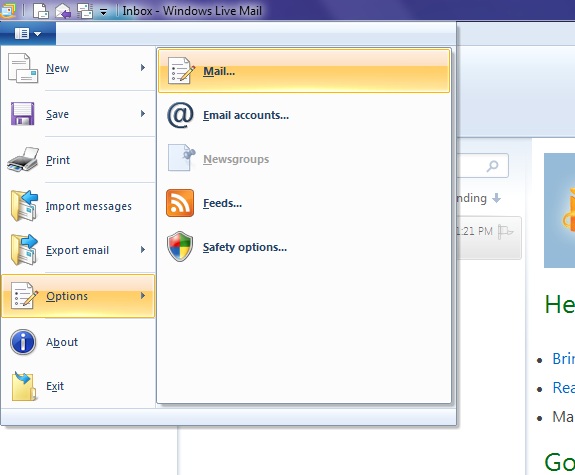Click the Newsgroups pinned page icon
Screen dimensions: 575x475
pos(181,158)
